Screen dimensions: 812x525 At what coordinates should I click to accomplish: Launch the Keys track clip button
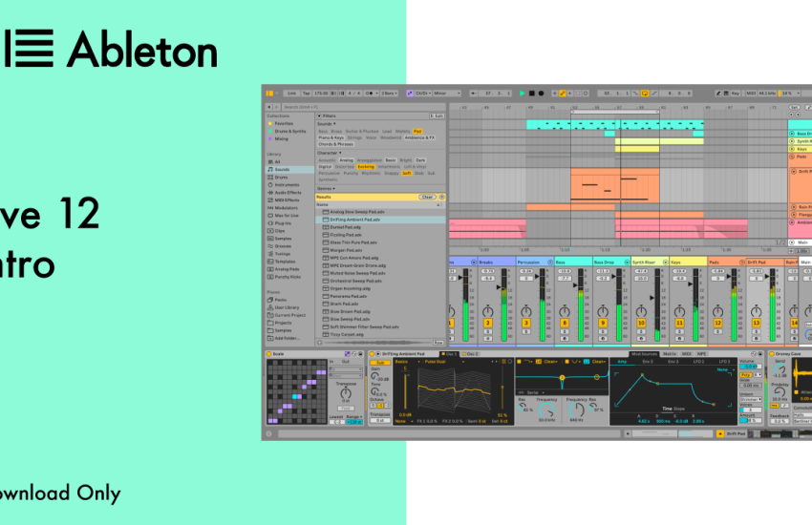pos(792,149)
